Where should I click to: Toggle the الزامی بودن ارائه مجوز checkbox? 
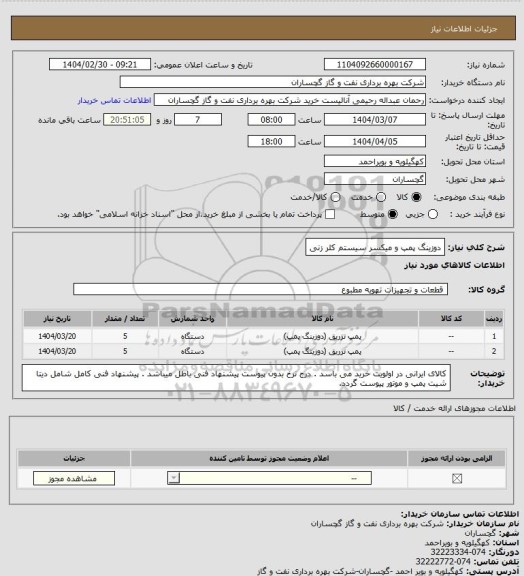point(457,478)
